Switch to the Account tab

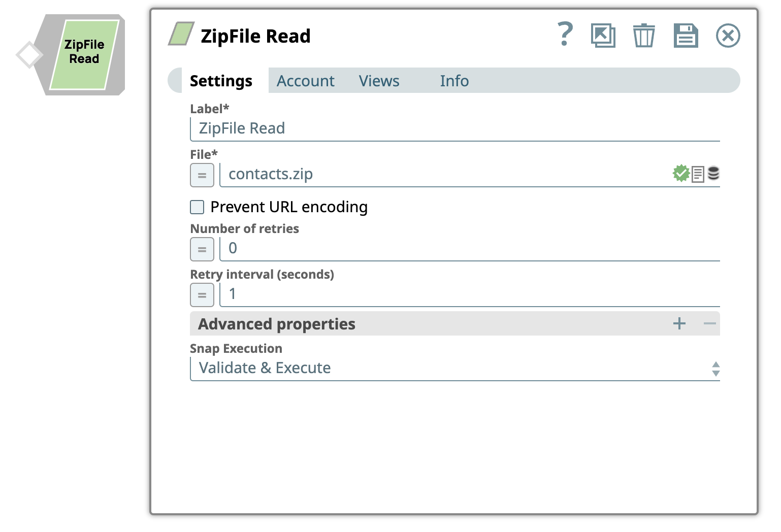[305, 81]
